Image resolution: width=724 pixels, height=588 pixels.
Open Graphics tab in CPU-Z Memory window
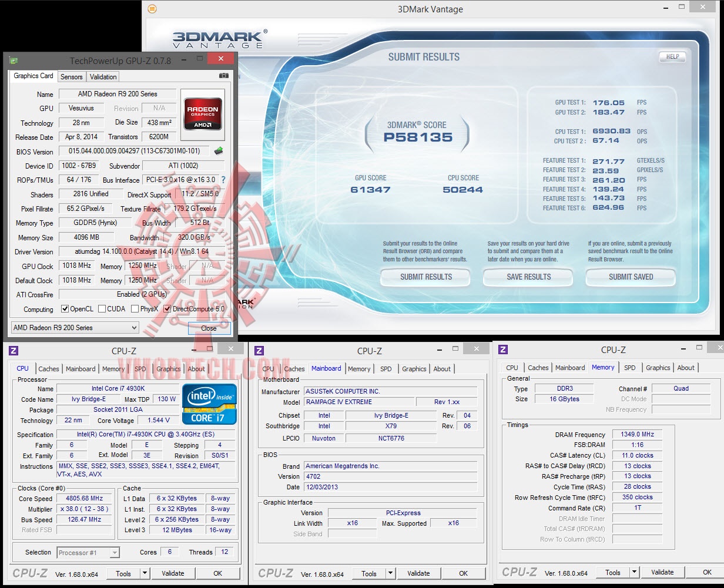[x=658, y=368]
